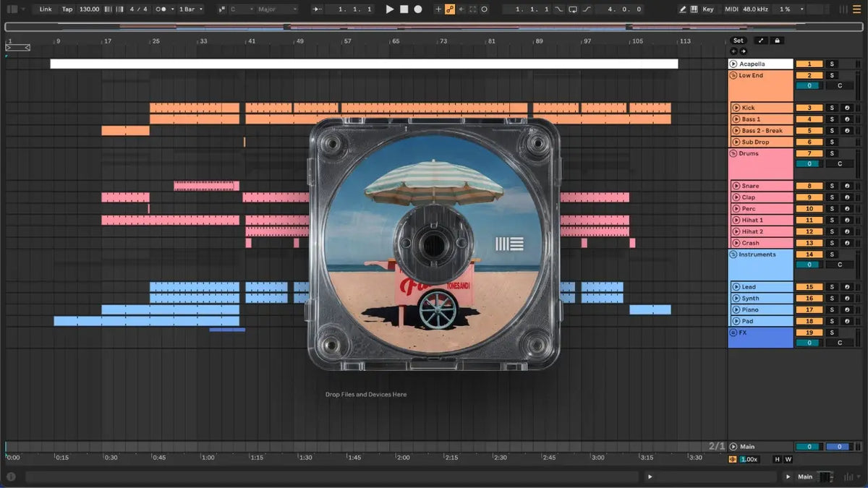Click the Stop transport button
The width and height of the screenshot is (868, 488).
(404, 9)
